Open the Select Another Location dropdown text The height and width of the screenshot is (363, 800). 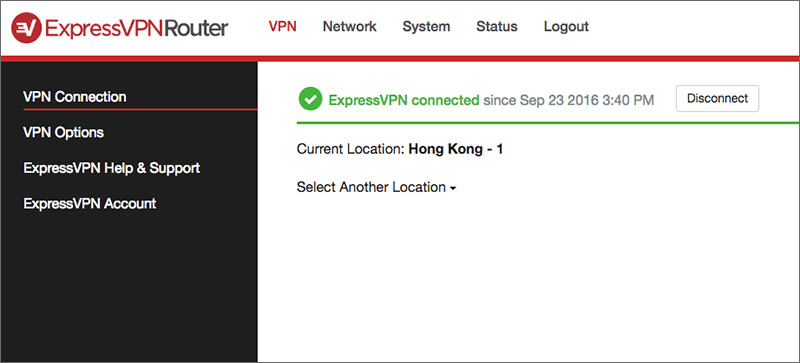(x=371, y=187)
